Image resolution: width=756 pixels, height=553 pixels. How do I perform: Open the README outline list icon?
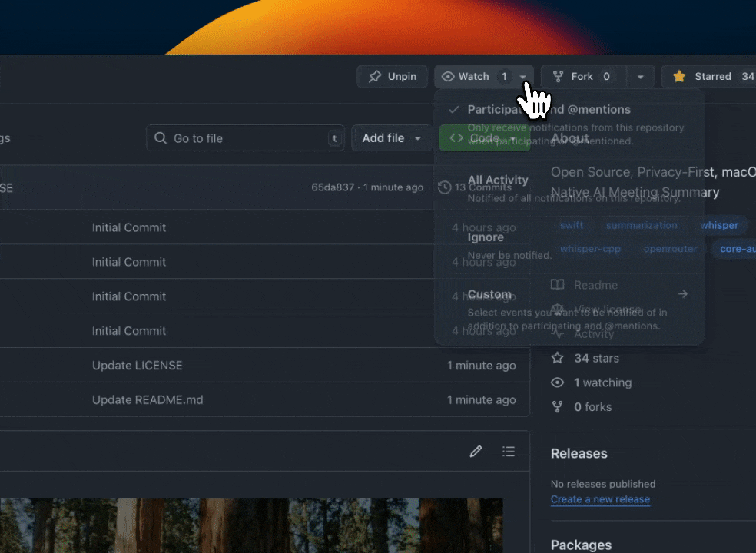(509, 452)
